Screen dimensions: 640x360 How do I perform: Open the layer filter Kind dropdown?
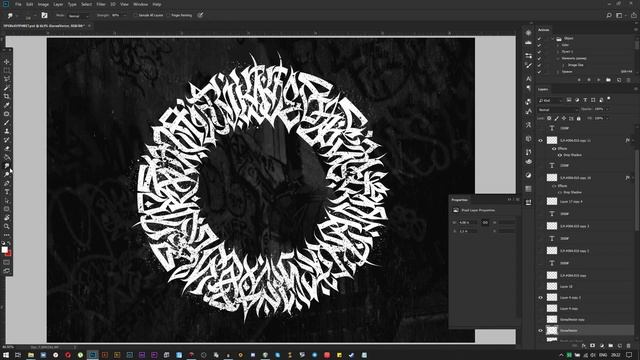[550, 100]
